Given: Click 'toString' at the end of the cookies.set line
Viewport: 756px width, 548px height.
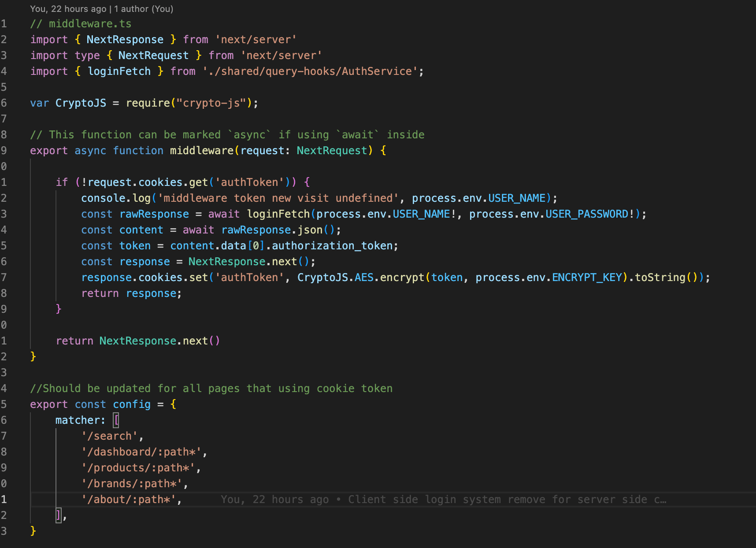Looking at the screenshot, I should [x=660, y=278].
